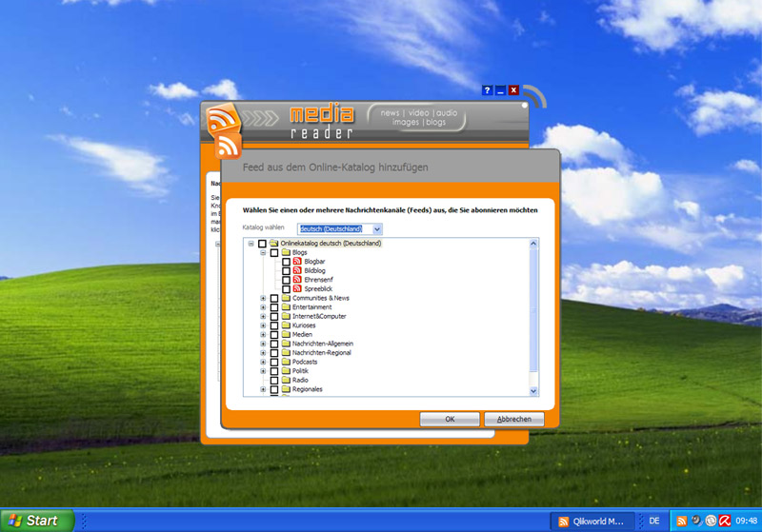Click the Regionales folder icon
This screenshot has height=532, width=762.
286,389
